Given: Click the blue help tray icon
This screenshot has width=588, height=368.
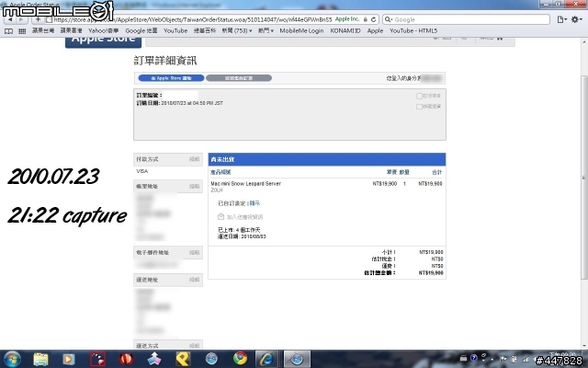Looking at the screenshot, I should [474, 358].
